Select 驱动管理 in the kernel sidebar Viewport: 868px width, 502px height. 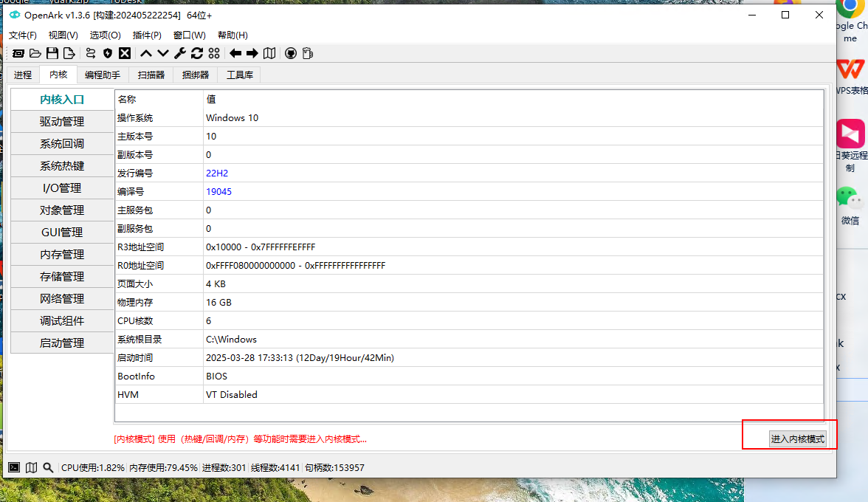[62, 122]
